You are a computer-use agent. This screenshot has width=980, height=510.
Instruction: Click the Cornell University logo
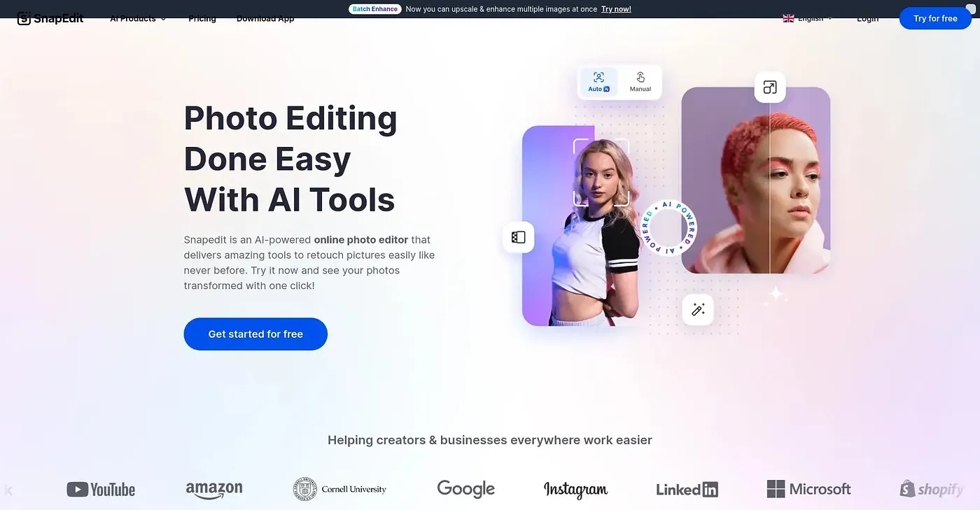coord(339,489)
